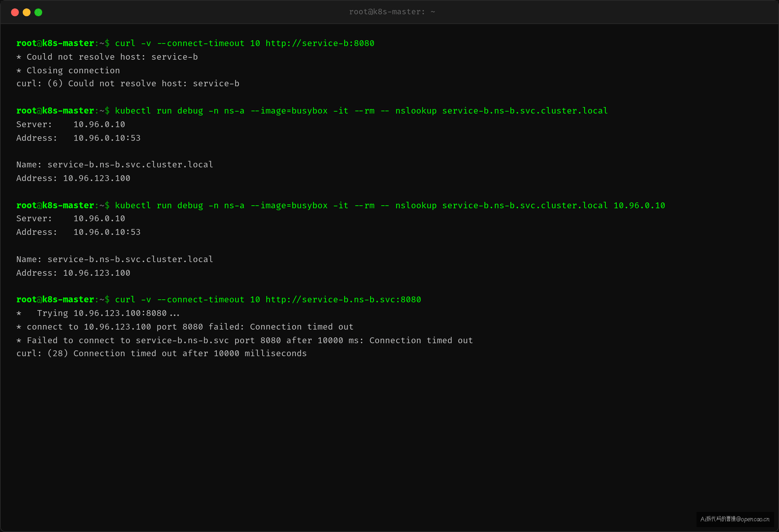Click the line '* Could not resolve host: service-b'
The height and width of the screenshot is (532, 779).
point(107,57)
